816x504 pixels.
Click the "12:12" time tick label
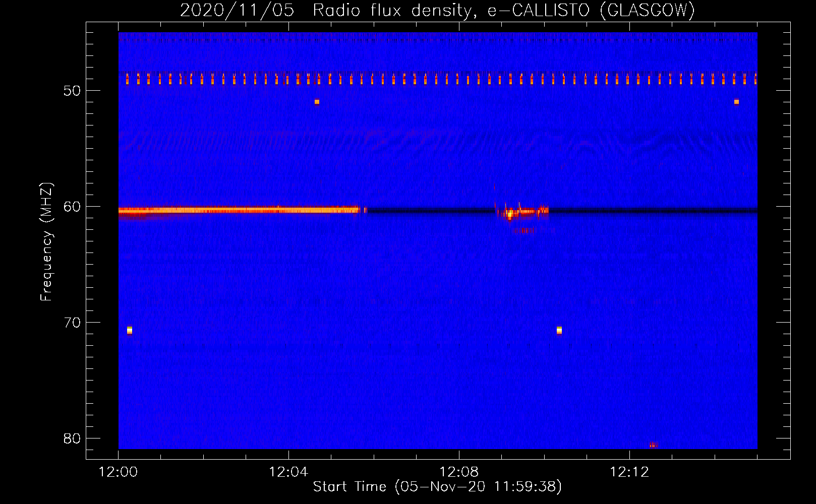[629, 472]
